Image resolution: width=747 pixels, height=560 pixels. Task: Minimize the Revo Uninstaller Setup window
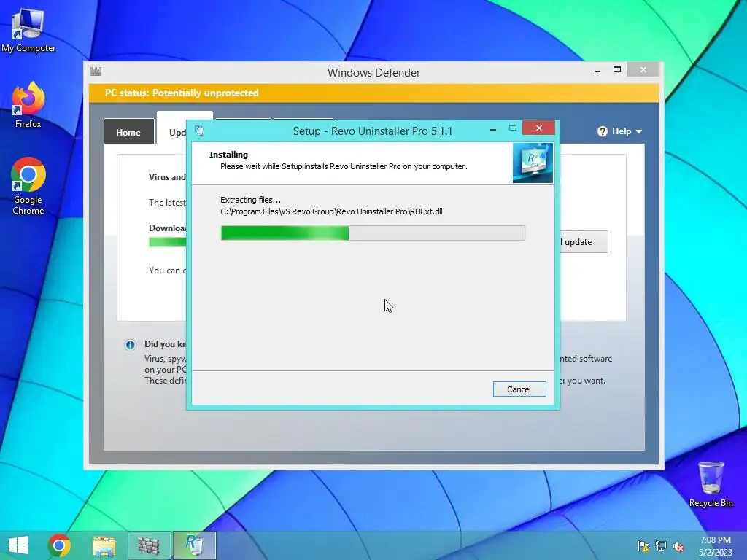493,129
